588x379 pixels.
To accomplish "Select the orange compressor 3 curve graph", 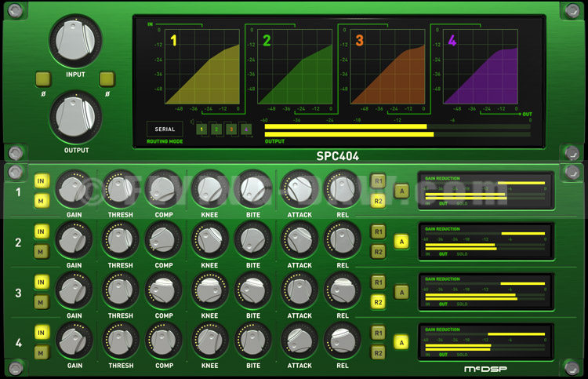I will (x=387, y=67).
